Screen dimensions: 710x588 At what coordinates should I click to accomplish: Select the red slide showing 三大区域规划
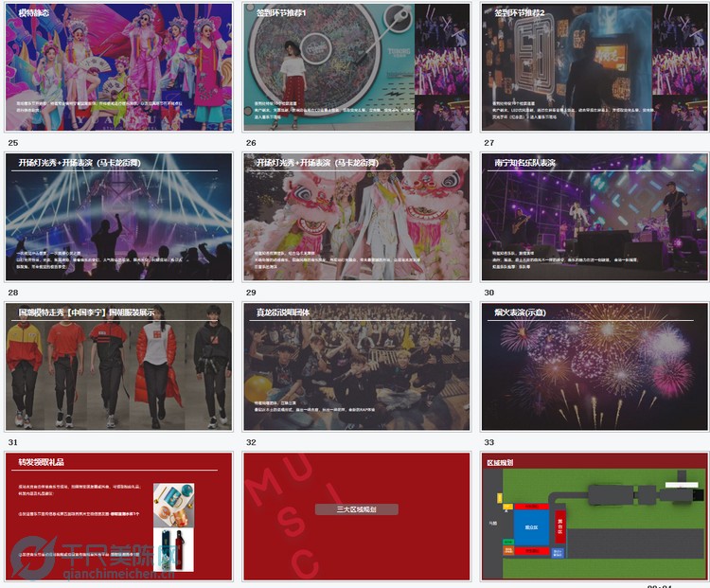[x=357, y=516]
